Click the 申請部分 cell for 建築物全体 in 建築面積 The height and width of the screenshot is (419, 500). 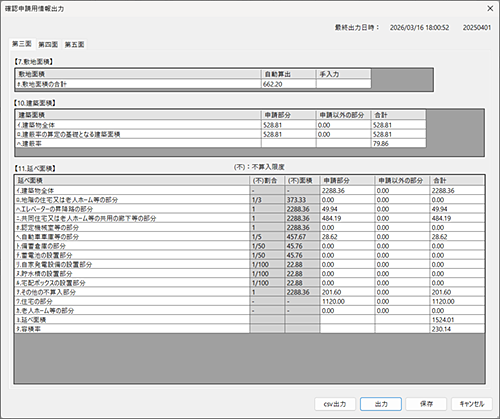pyautogui.click(x=289, y=125)
